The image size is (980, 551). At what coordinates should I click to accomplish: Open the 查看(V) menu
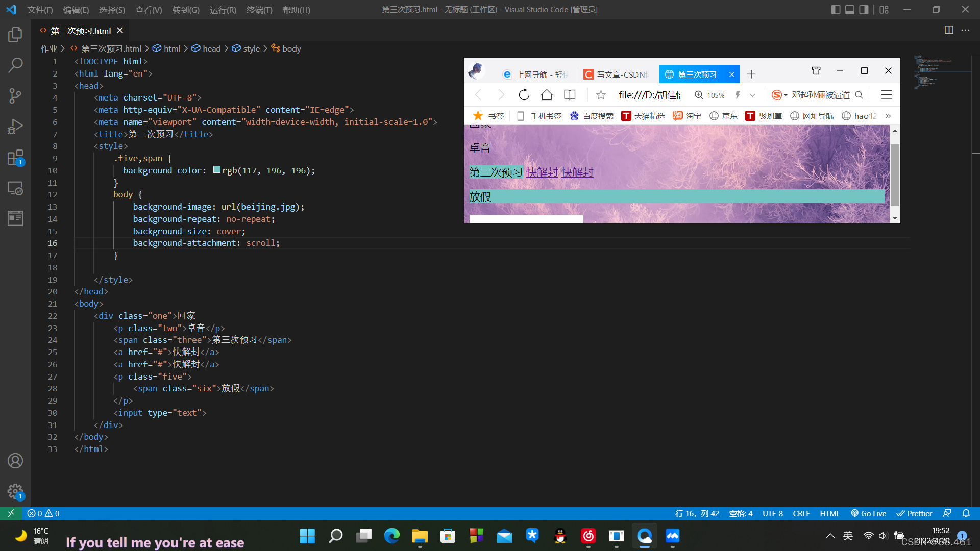coord(149,10)
